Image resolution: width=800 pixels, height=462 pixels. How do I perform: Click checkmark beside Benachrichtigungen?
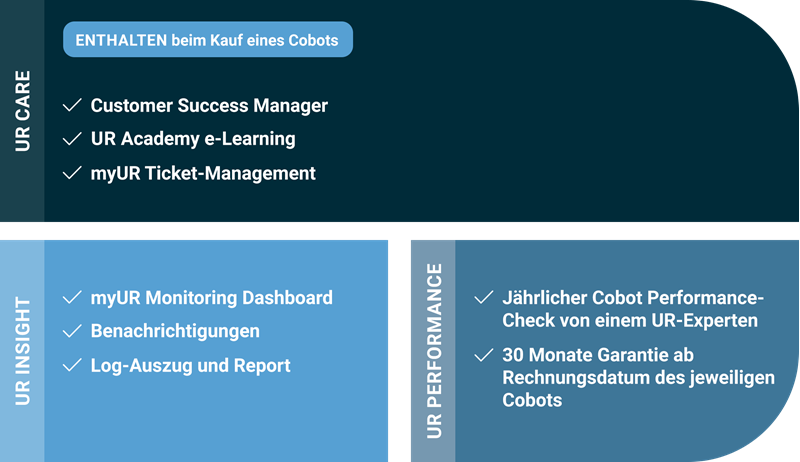coord(71,331)
